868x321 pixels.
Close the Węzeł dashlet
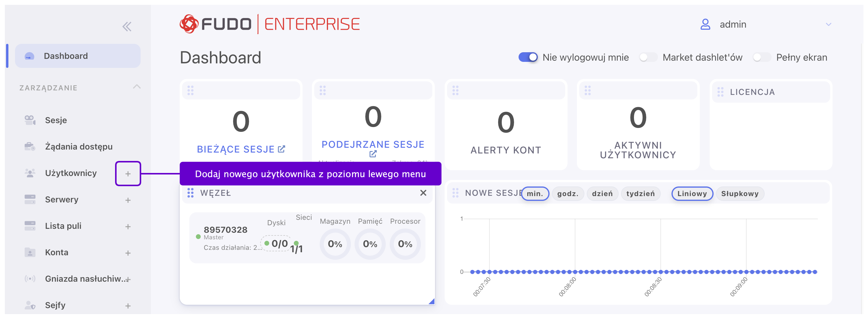click(423, 193)
